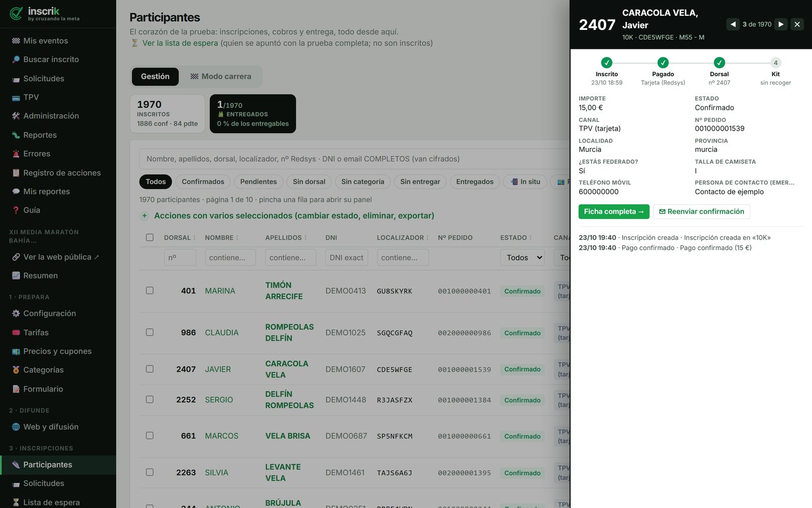
Task: Toggle the select-all checkbox in table header
Action: point(150,237)
